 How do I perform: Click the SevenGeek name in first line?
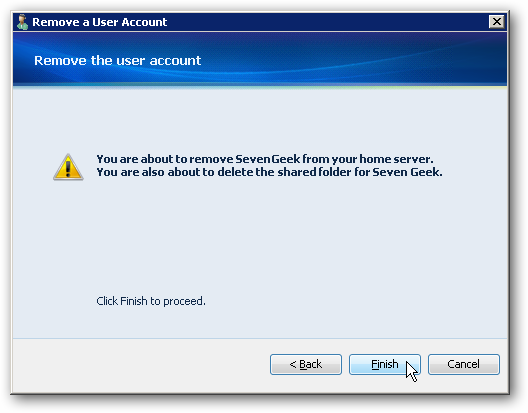(268, 159)
